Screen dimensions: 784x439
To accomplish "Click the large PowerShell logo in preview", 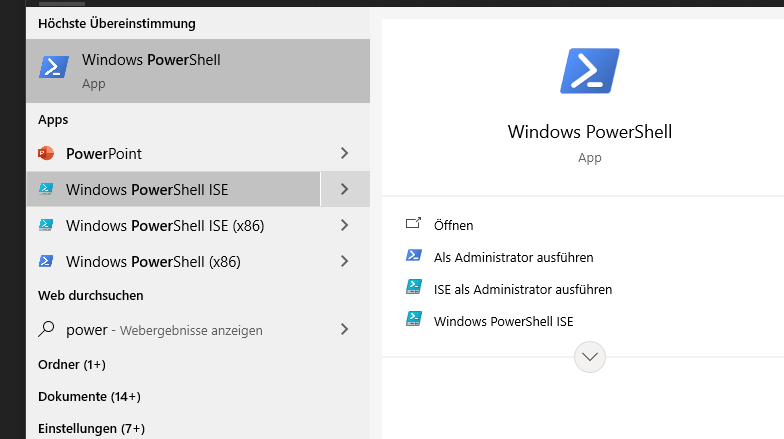I will pos(589,72).
